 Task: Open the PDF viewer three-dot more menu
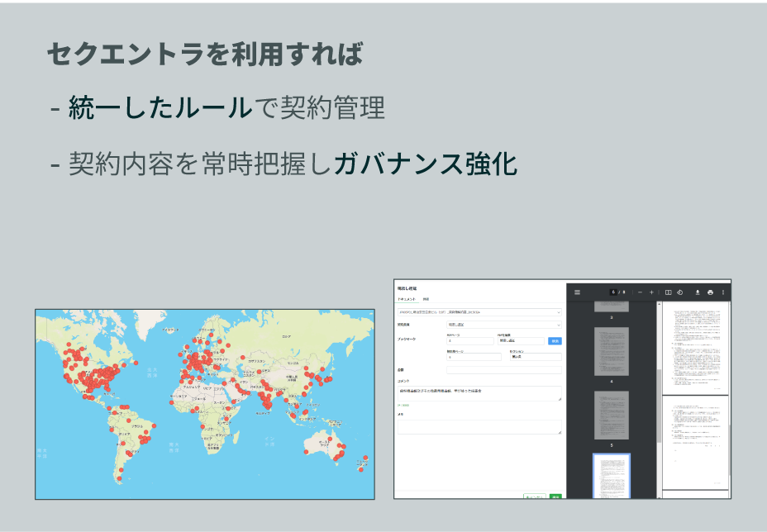tap(723, 292)
